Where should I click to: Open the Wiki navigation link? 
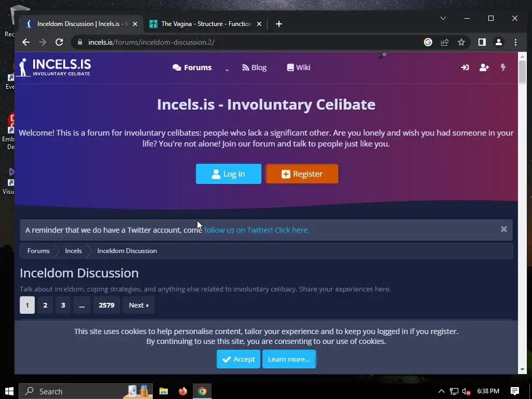click(x=299, y=68)
